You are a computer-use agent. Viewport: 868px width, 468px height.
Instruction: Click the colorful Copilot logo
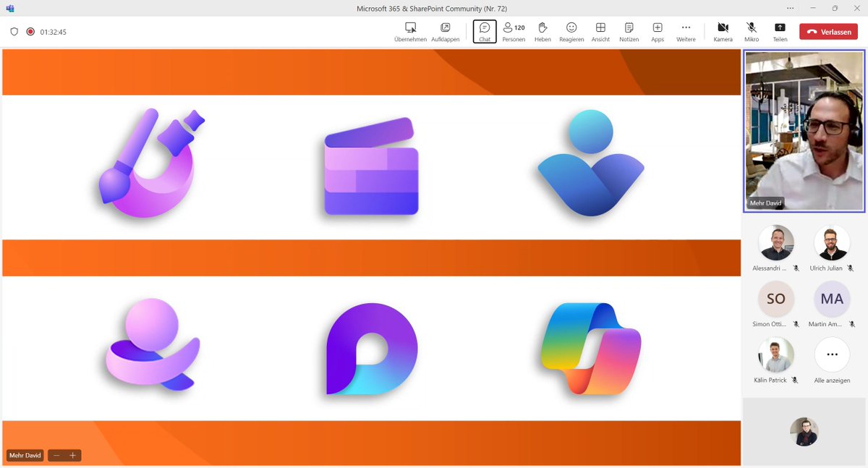(590, 349)
